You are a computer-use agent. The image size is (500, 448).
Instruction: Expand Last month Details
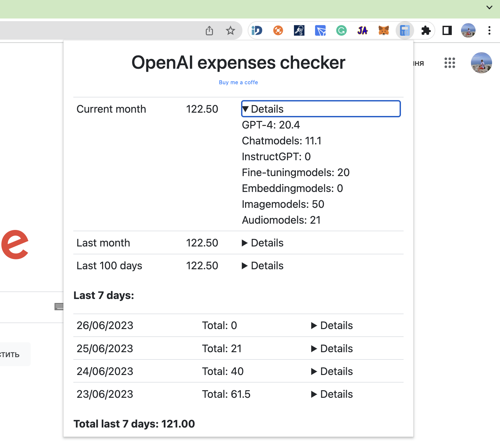pos(263,243)
